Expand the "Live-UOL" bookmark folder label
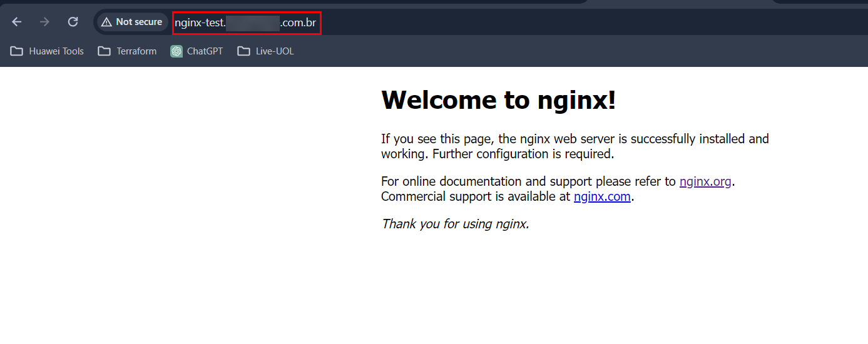 [275, 51]
